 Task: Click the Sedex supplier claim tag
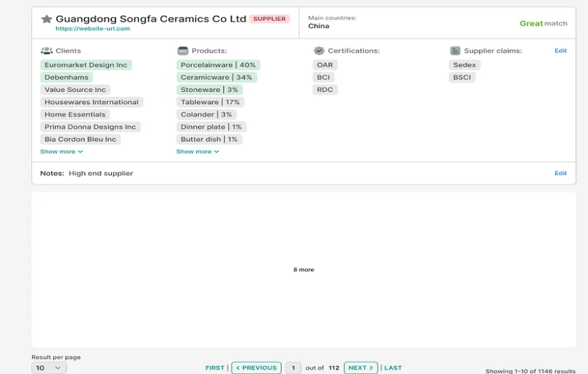point(464,65)
